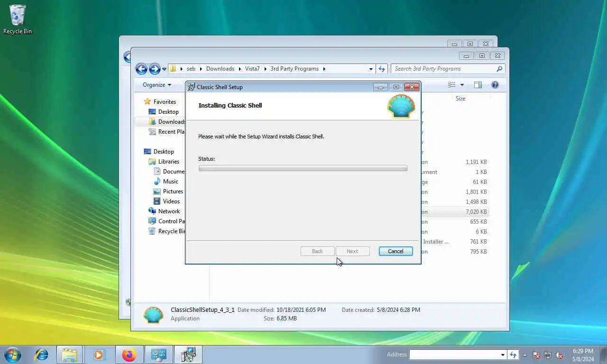Select the Desktop root tree item

159,152
